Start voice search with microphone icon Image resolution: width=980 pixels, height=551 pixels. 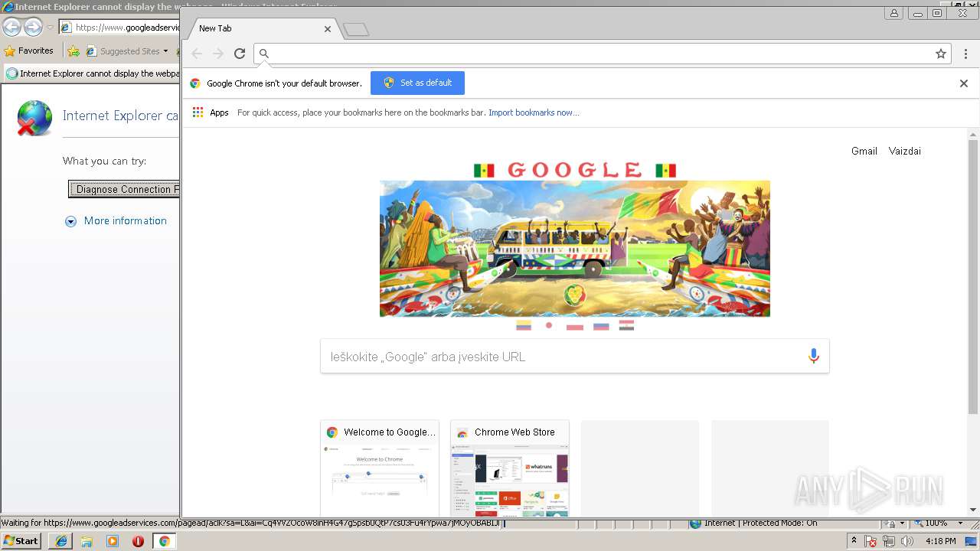pyautogui.click(x=813, y=356)
